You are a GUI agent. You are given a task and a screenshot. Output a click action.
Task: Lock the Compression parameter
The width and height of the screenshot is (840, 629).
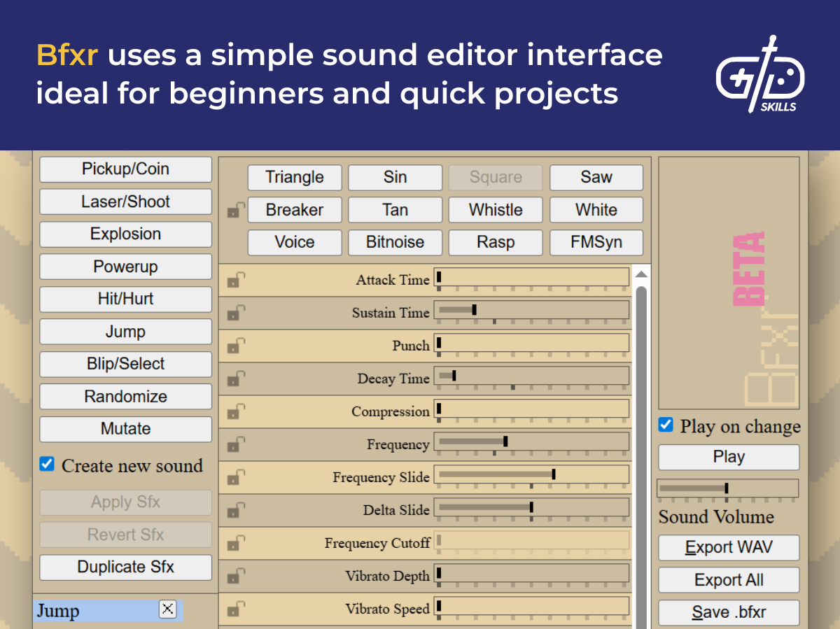(x=235, y=411)
